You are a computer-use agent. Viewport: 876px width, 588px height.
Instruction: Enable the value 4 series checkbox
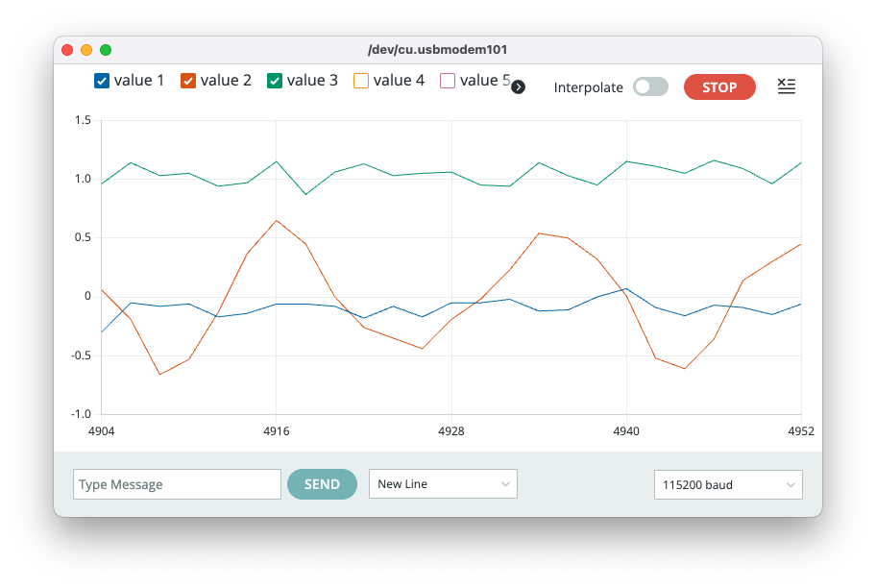[361, 81]
